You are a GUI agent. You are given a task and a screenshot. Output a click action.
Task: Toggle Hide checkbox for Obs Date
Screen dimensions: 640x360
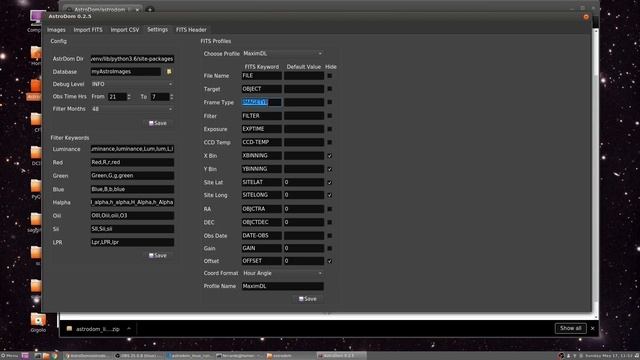pos(330,236)
